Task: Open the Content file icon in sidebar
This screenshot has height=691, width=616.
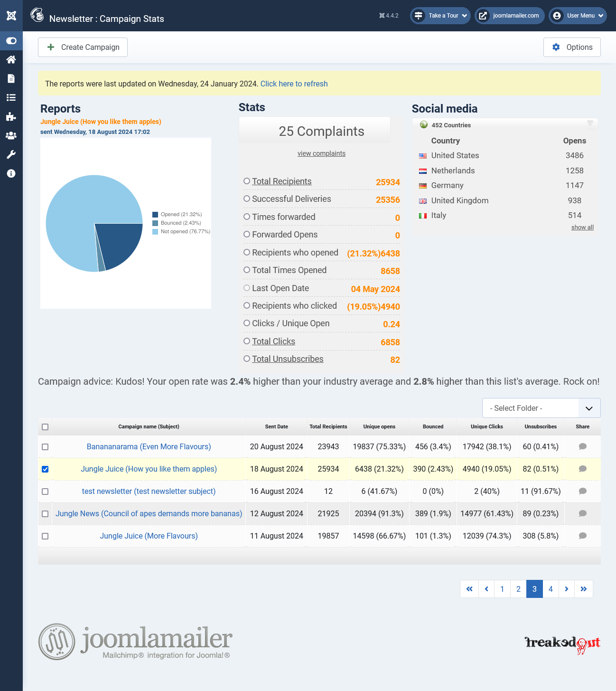Action: click(x=11, y=79)
